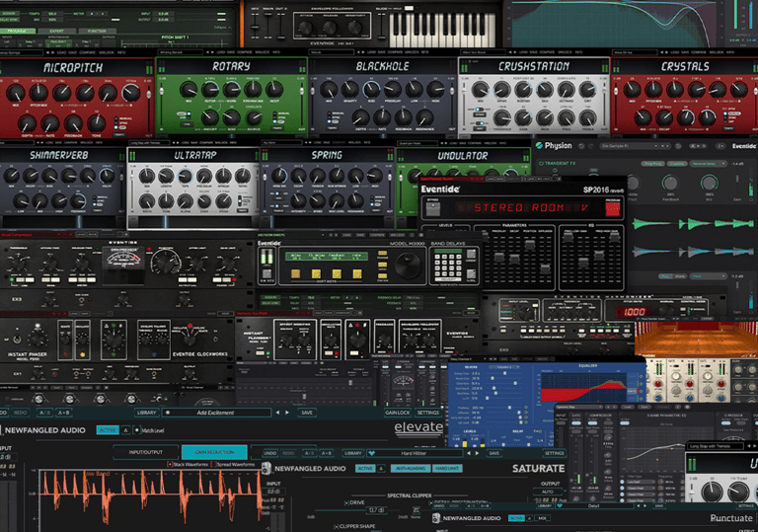Click the Blackhole Gravity knob

350,89
